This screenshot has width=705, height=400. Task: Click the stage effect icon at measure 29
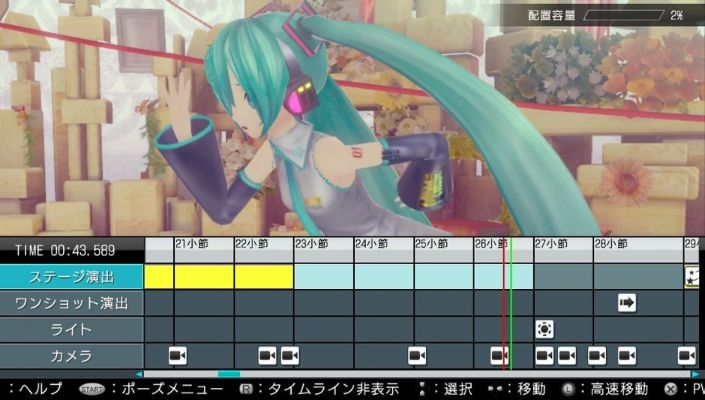[x=692, y=276]
